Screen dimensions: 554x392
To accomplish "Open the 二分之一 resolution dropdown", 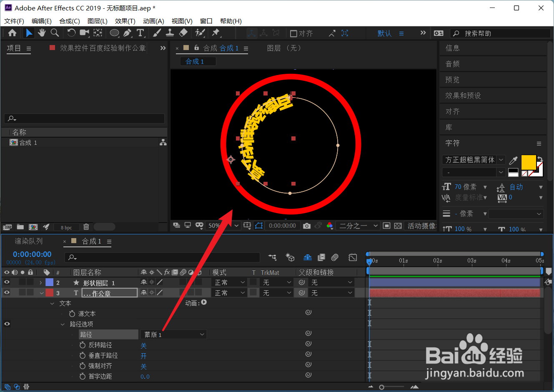I will (358, 226).
